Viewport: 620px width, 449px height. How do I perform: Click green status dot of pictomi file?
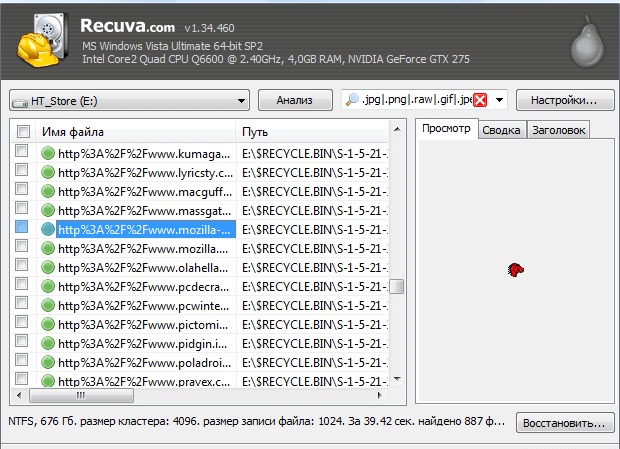[48, 324]
